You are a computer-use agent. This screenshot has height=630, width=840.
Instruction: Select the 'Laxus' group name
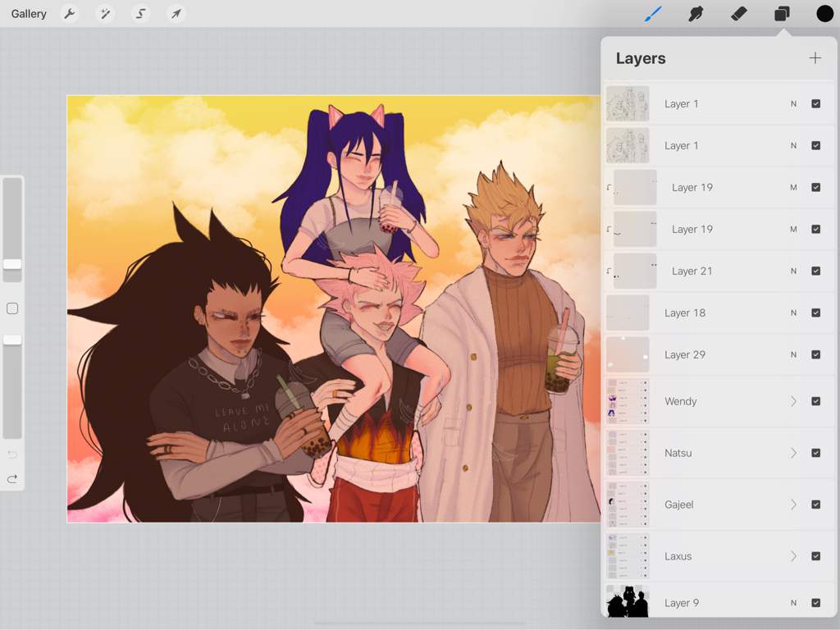(678, 556)
